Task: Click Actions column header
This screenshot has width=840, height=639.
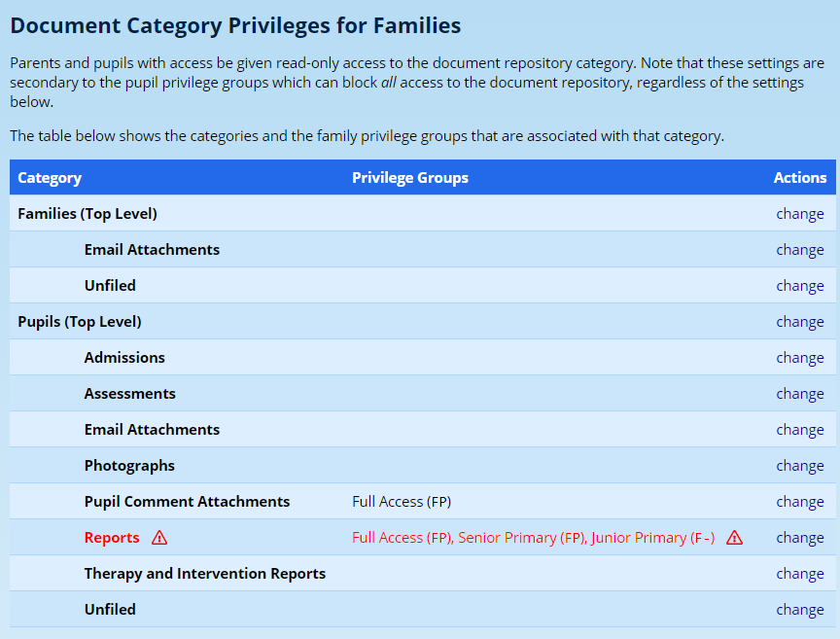Action: click(x=799, y=178)
